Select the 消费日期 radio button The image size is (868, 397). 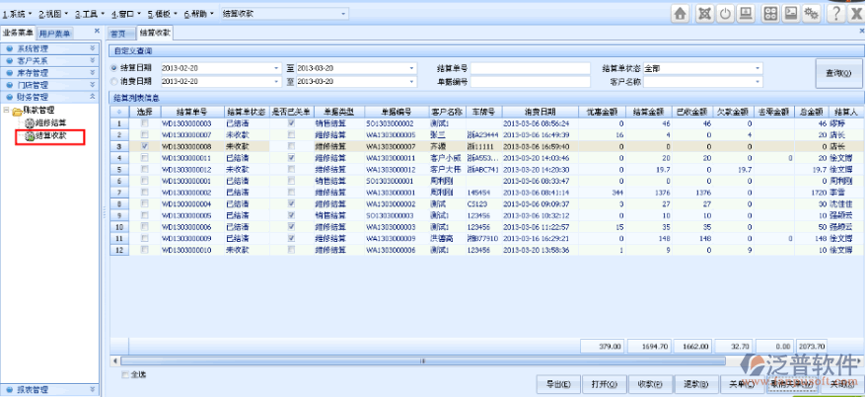[115, 81]
